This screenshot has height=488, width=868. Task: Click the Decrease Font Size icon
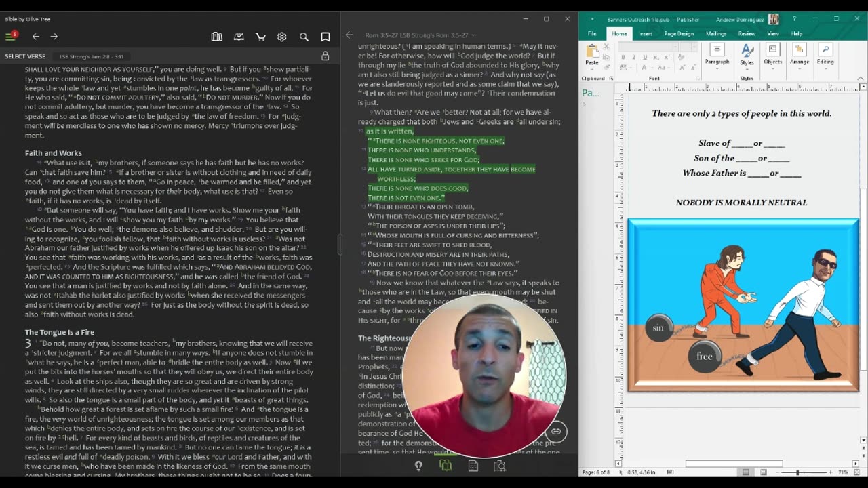point(693,68)
